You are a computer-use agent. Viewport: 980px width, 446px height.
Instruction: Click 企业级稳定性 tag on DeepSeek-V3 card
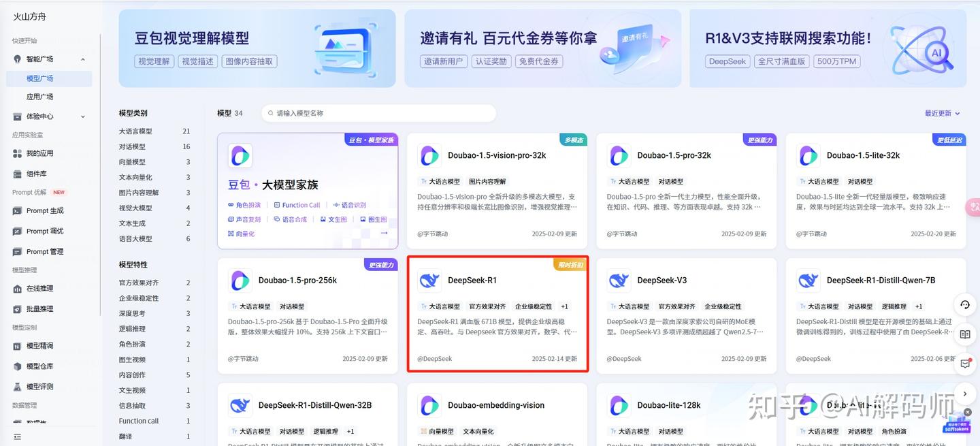(723, 306)
